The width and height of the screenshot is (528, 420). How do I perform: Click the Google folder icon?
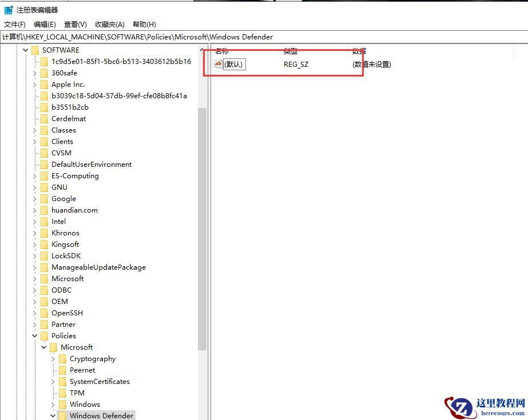[45, 198]
